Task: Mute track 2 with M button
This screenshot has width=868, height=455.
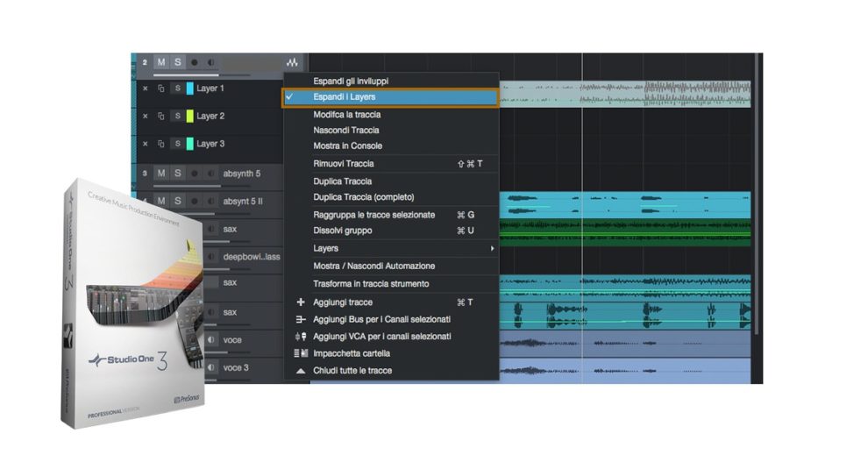Action: click(160, 63)
